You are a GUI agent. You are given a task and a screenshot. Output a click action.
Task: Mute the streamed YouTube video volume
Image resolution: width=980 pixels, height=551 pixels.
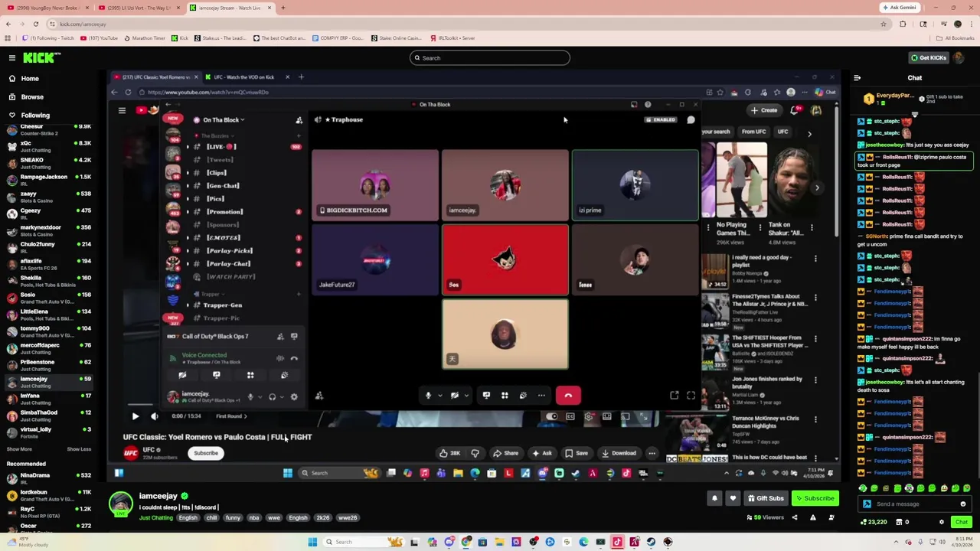tap(154, 416)
